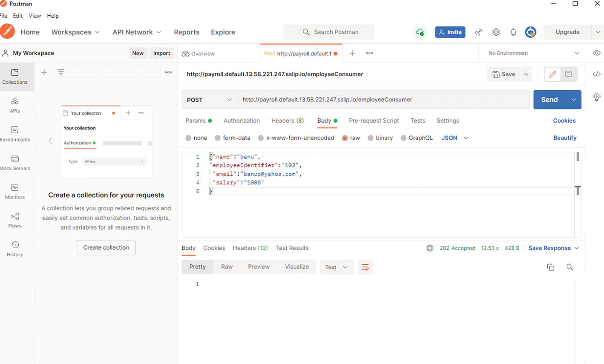Click the Beautify link
Screen dimensions: 604x364
tap(564, 138)
